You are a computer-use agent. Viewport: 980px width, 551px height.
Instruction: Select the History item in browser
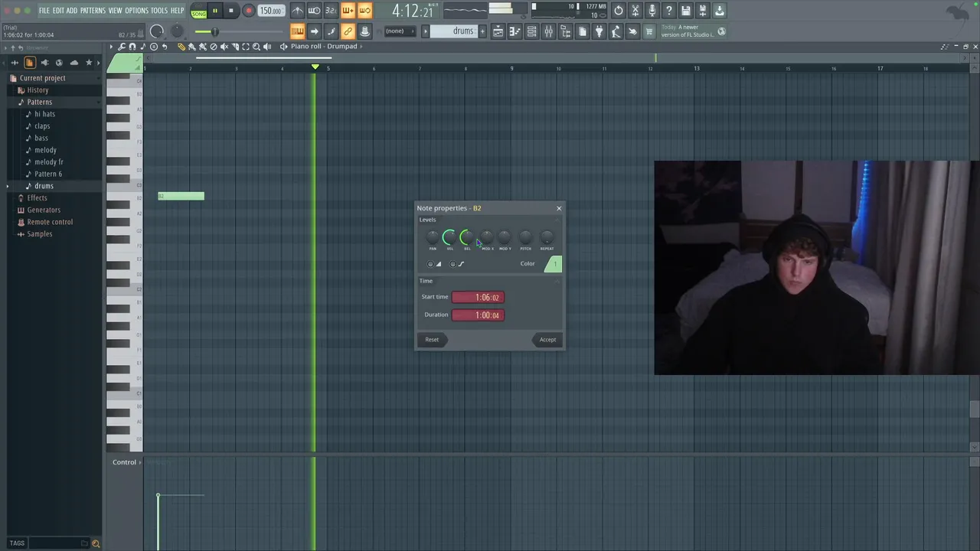(x=38, y=90)
